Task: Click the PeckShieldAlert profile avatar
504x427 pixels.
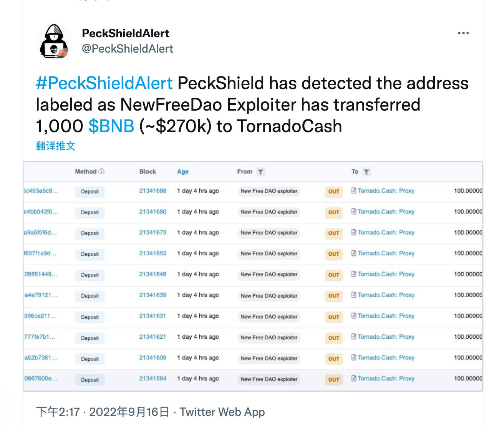Action: pos(54,41)
